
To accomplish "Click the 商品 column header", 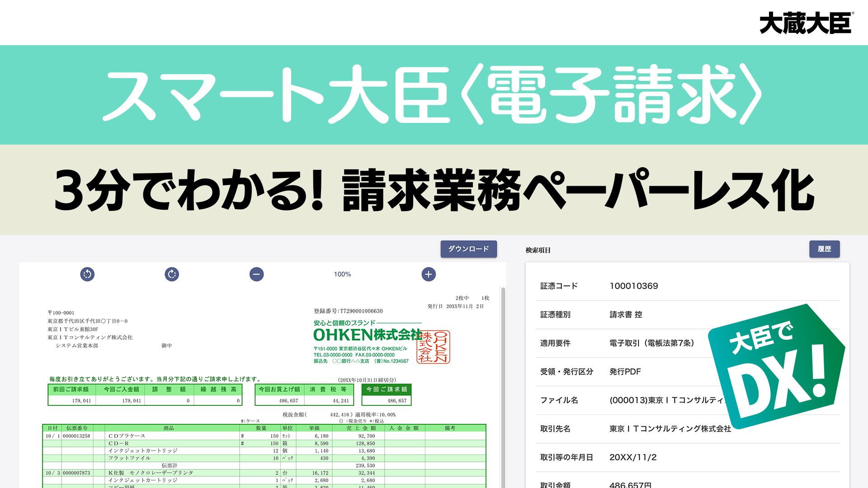I will pyautogui.click(x=169, y=428).
